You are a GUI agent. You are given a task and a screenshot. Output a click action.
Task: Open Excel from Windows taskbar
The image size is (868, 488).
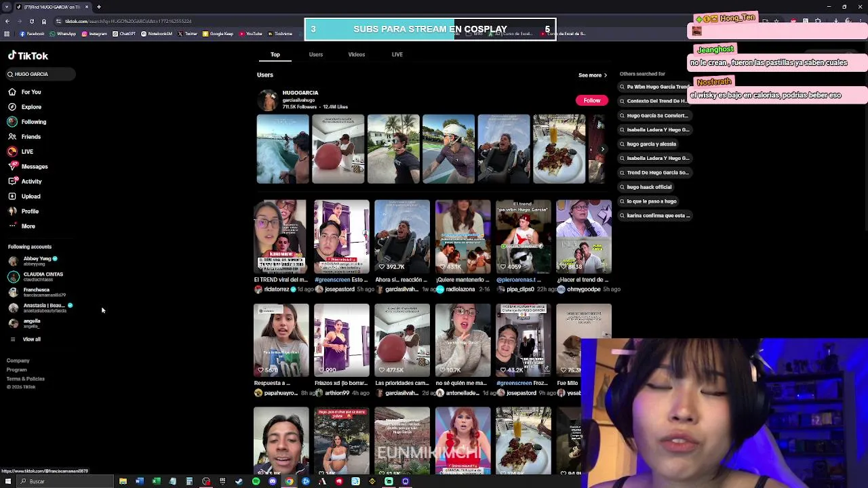(156, 481)
